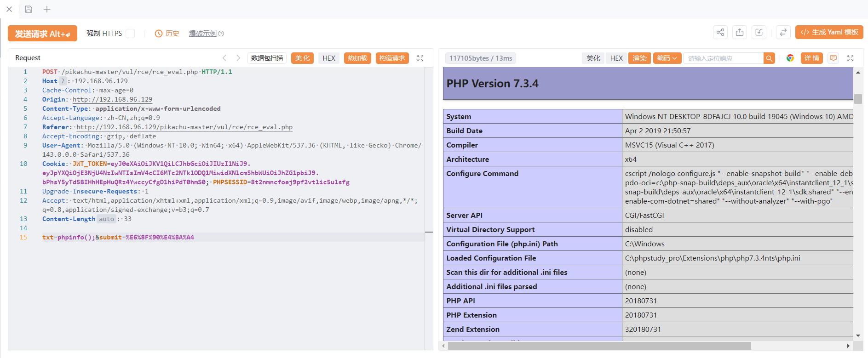This screenshot has height=358, width=868.
Task: Click the response vertical scrollbar thumb
Action: (x=858, y=99)
